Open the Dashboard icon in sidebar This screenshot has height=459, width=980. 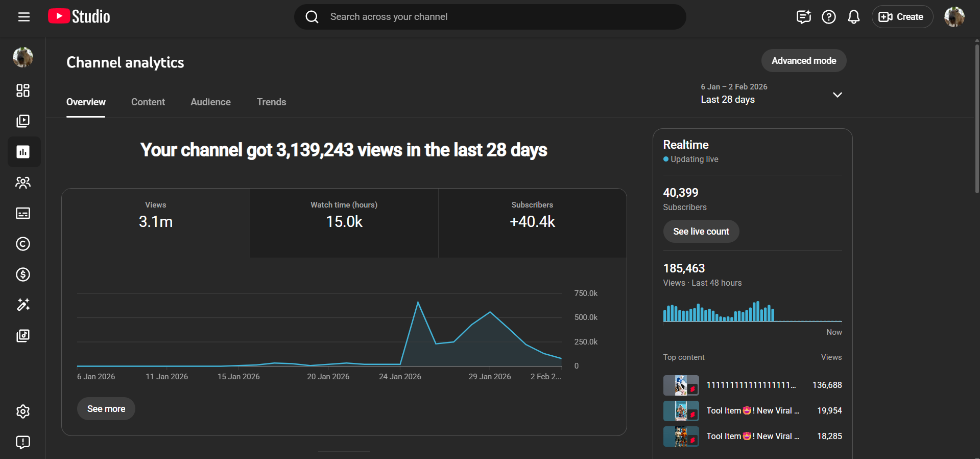23,90
